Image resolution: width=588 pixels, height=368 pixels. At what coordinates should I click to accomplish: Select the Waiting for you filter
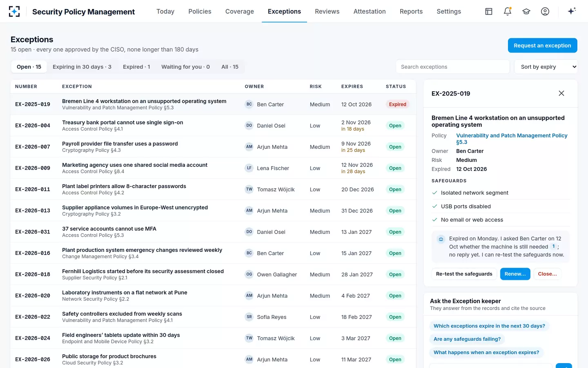click(x=185, y=67)
